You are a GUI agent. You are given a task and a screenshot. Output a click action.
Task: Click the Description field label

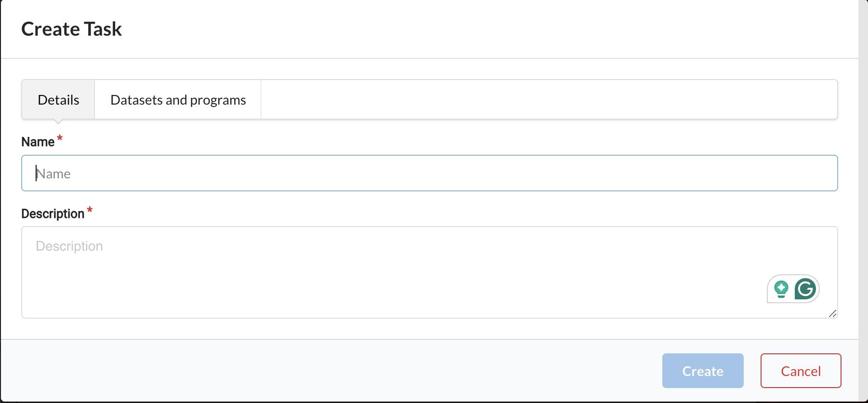tap(53, 214)
